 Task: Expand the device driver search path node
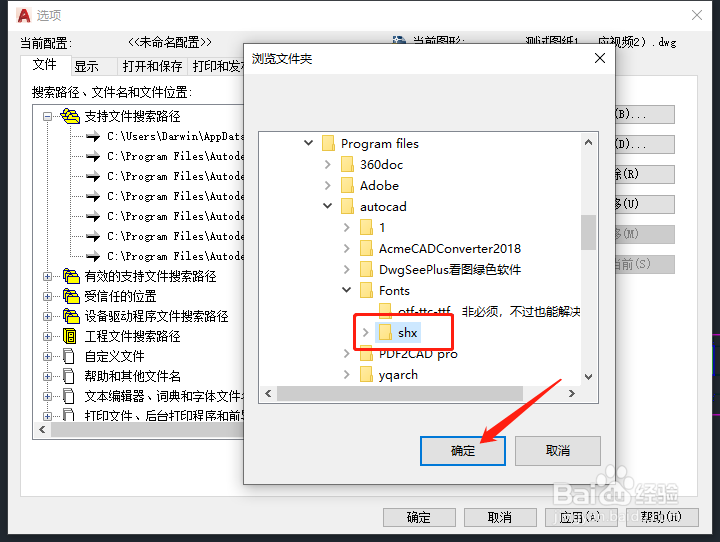pyautogui.click(x=47, y=316)
